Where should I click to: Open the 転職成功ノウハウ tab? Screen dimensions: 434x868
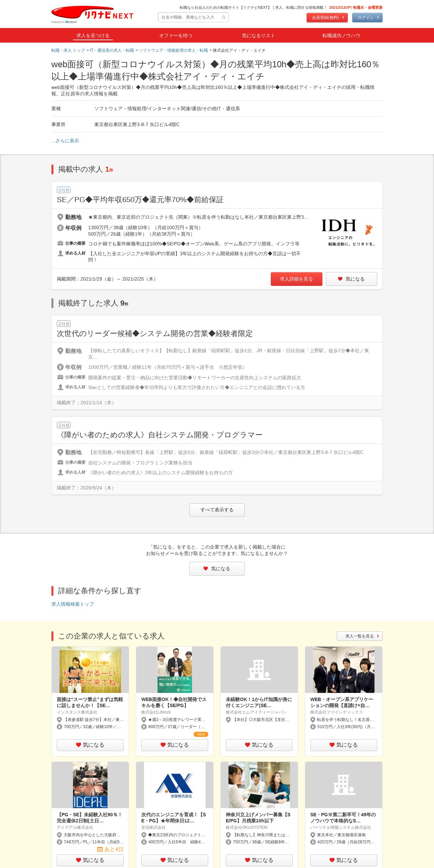(341, 35)
